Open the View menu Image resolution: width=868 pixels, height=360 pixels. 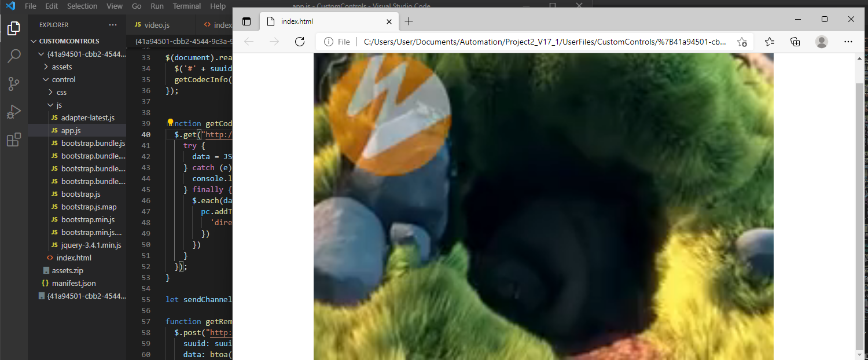115,6
